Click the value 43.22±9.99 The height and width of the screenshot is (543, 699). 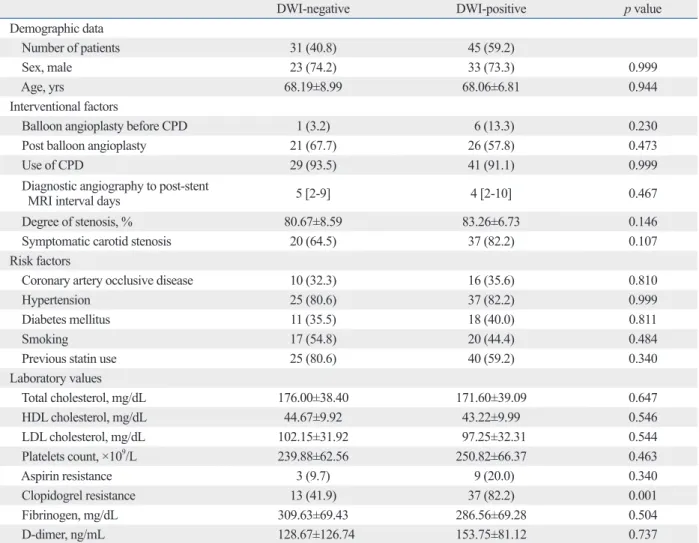click(491, 417)
